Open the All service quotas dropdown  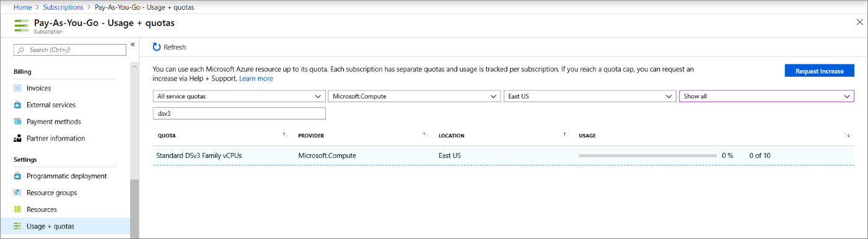(239, 97)
